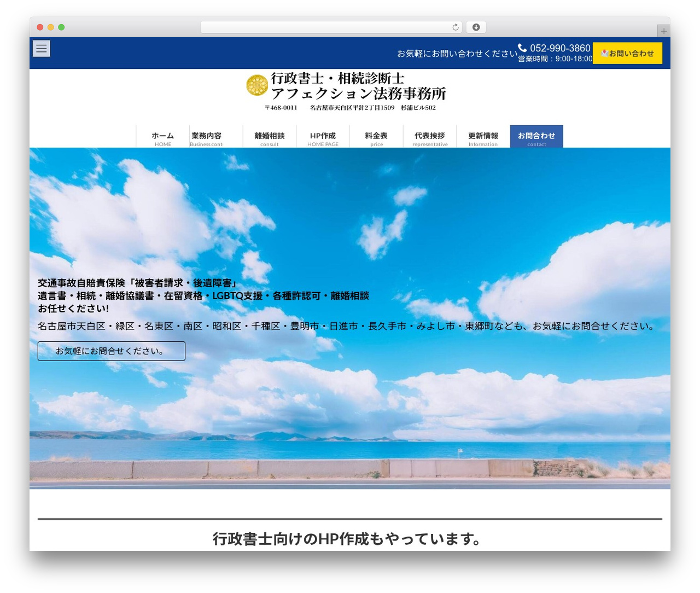Click the yellow お問い合わせ button
Image resolution: width=700 pixels, height=593 pixels.
pos(627,53)
